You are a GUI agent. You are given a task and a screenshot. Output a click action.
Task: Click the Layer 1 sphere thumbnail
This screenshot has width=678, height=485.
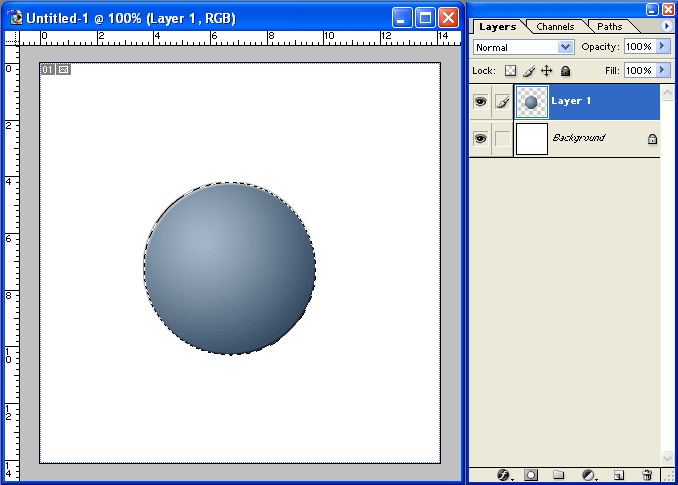point(532,102)
